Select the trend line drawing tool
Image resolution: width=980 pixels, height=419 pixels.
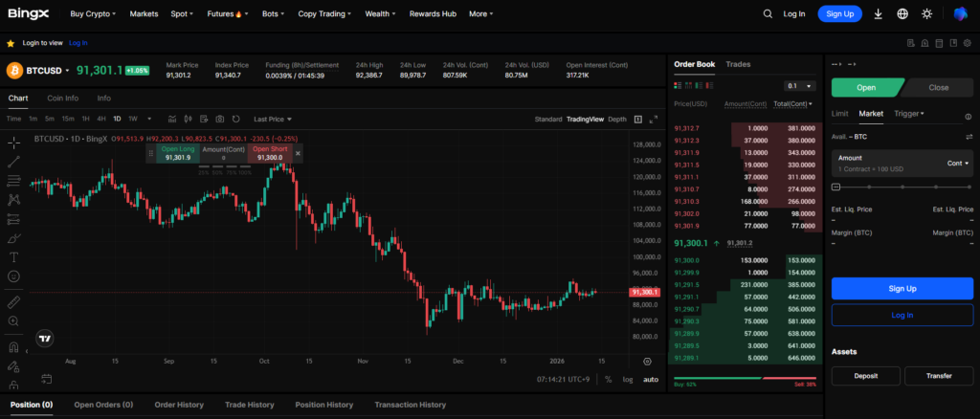point(13,162)
